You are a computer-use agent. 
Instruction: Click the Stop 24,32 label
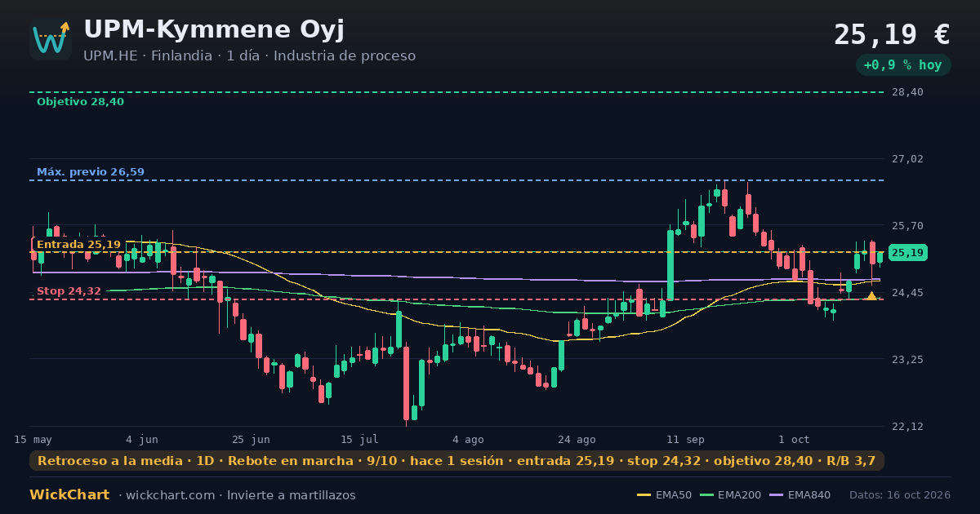click(69, 291)
